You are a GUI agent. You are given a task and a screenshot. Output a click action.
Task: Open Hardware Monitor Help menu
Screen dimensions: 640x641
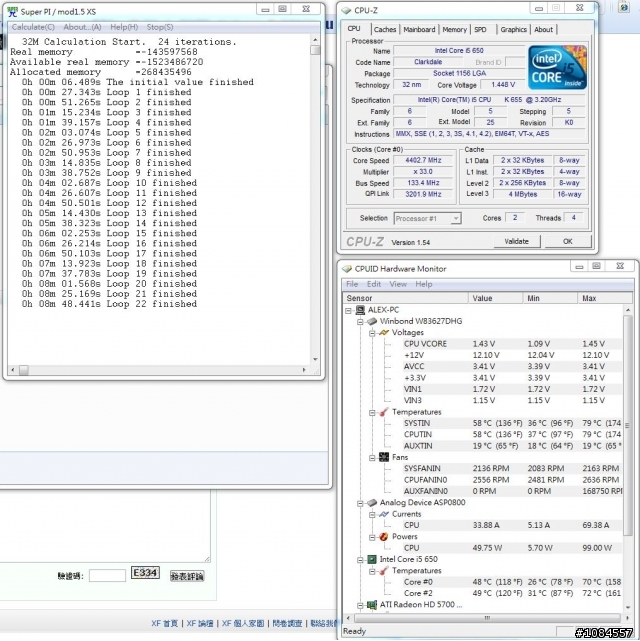tap(424, 284)
